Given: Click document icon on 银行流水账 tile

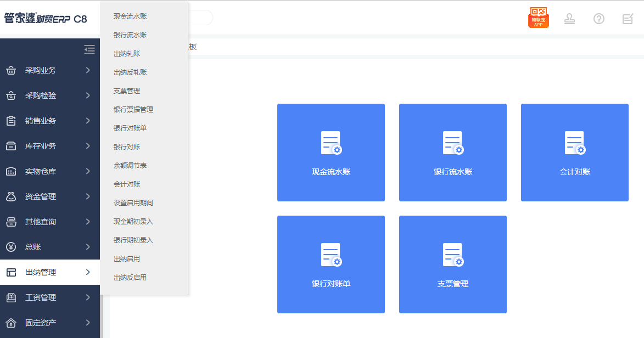Looking at the screenshot, I should 453,143.
